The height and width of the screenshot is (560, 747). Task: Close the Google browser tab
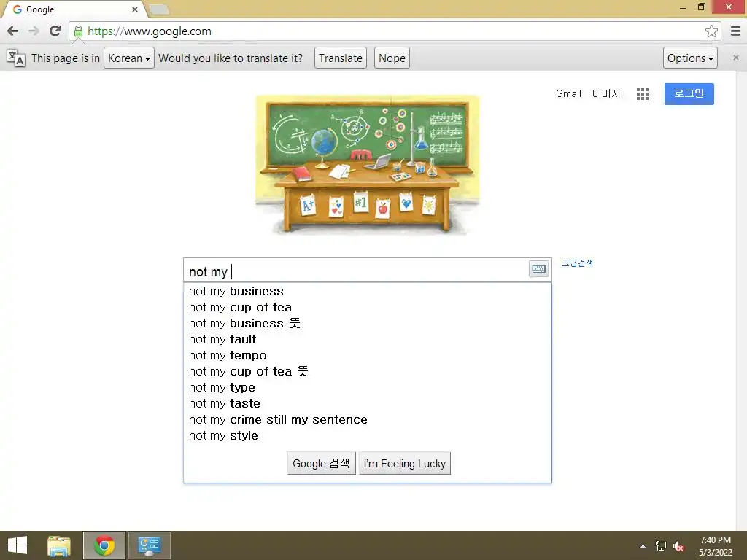coord(135,9)
